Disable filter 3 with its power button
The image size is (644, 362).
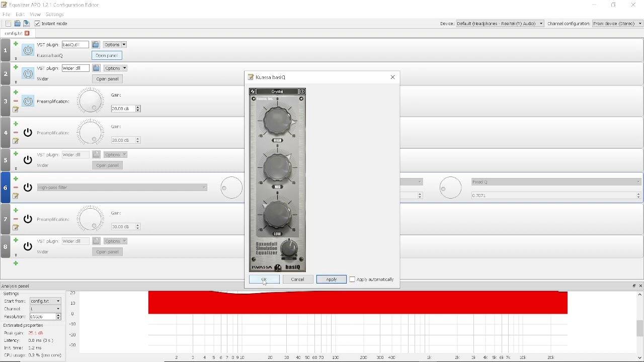coord(28,101)
